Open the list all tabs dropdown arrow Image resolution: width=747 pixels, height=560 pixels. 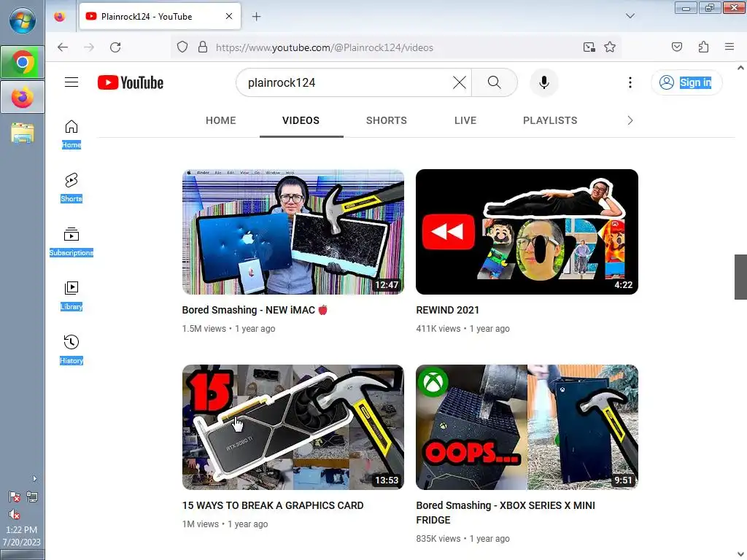630,16
